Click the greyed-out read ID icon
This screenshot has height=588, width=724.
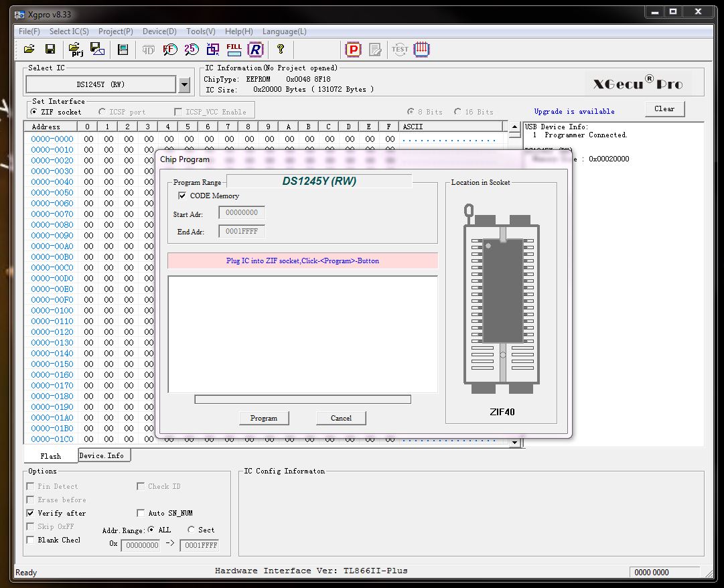[x=148, y=50]
